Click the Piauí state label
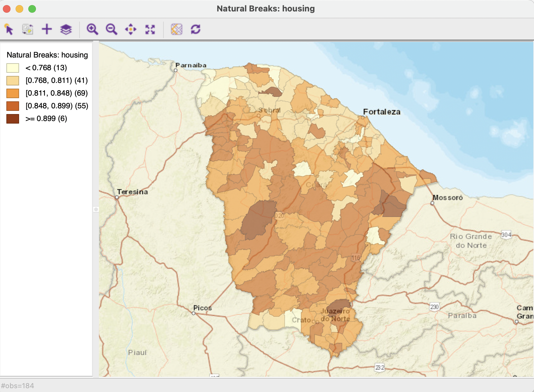This screenshot has width=534, height=392. coord(137,353)
